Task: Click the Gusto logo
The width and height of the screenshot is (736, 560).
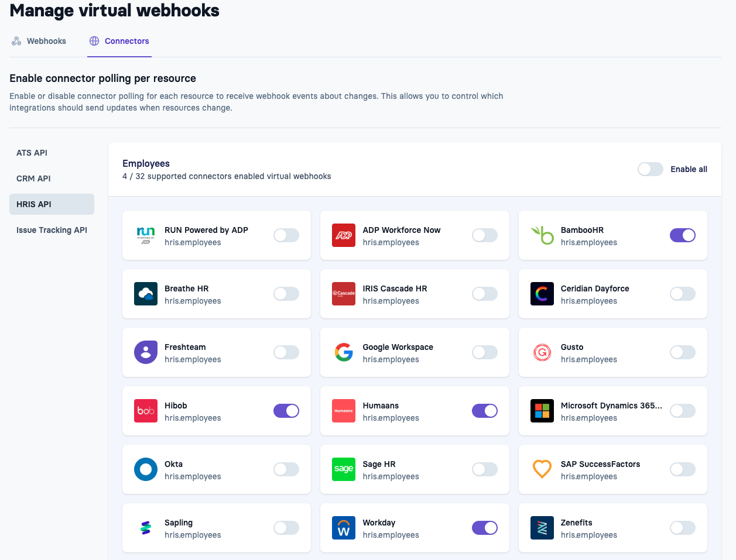Action: tap(542, 352)
